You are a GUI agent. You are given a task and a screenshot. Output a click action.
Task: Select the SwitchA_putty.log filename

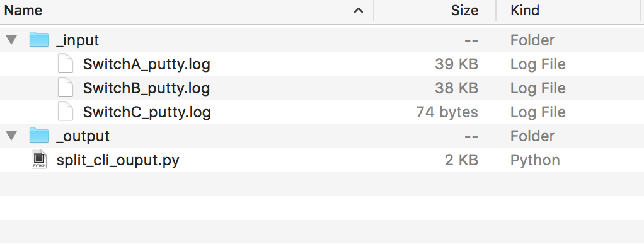click(x=147, y=64)
